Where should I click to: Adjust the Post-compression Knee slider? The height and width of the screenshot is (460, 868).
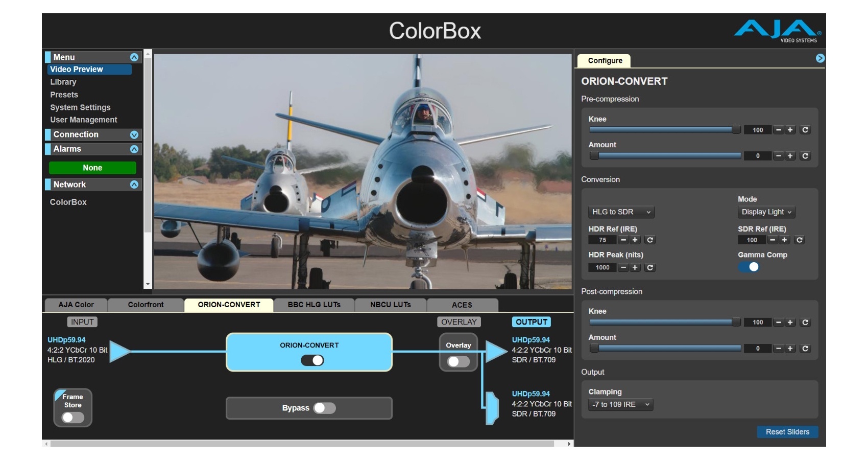[665, 322]
